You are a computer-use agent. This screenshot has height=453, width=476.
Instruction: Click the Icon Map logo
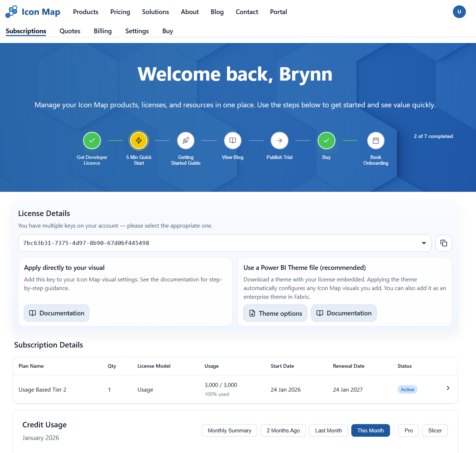(x=33, y=12)
